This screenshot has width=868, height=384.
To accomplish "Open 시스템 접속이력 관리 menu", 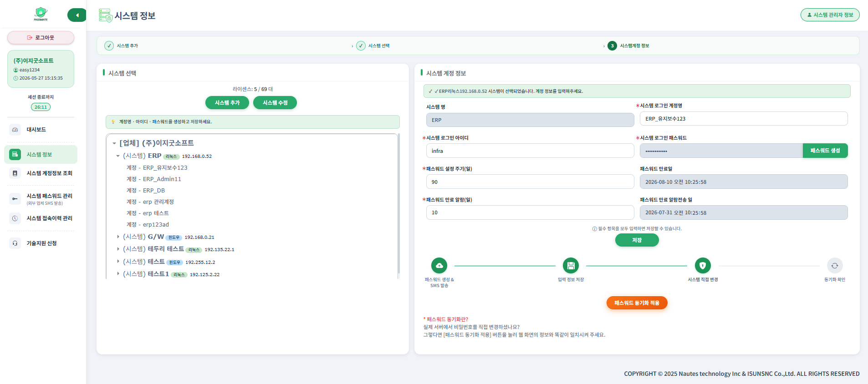I will tap(50, 218).
